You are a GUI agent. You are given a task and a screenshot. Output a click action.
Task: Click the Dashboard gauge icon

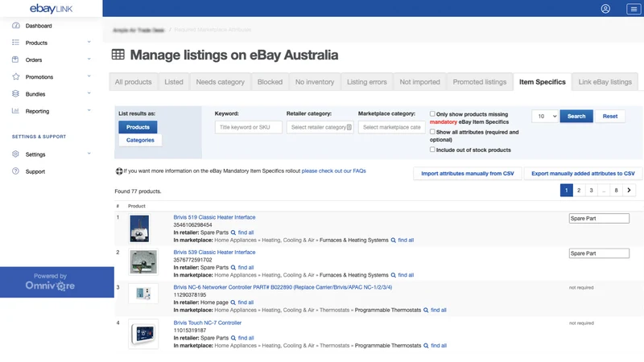point(15,26)
